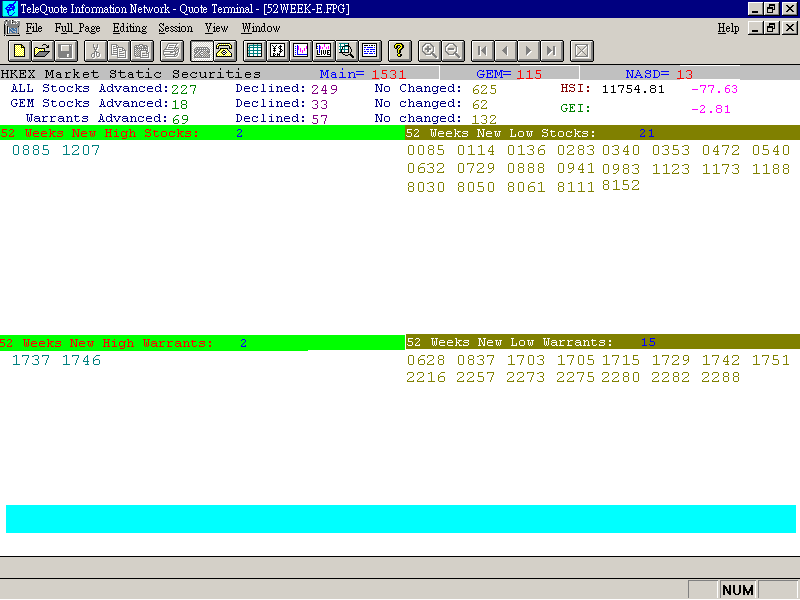Select new high warrant 1737
The height and width of the screenshot is (600, 800).
click(x=31, y=361)
